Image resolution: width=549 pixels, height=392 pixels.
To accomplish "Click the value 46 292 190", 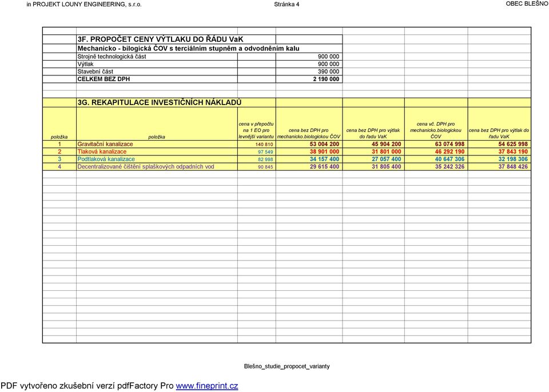I will (449, 151).
